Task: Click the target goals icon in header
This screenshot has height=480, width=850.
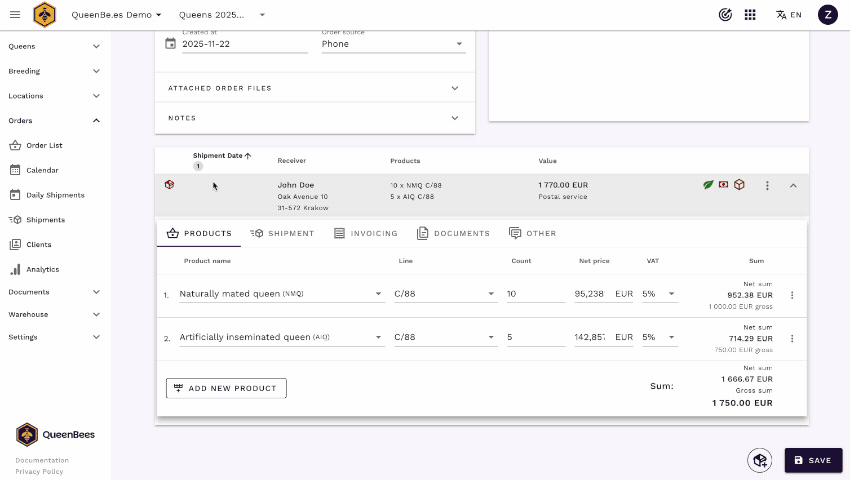Action: [x=725, y=15]
